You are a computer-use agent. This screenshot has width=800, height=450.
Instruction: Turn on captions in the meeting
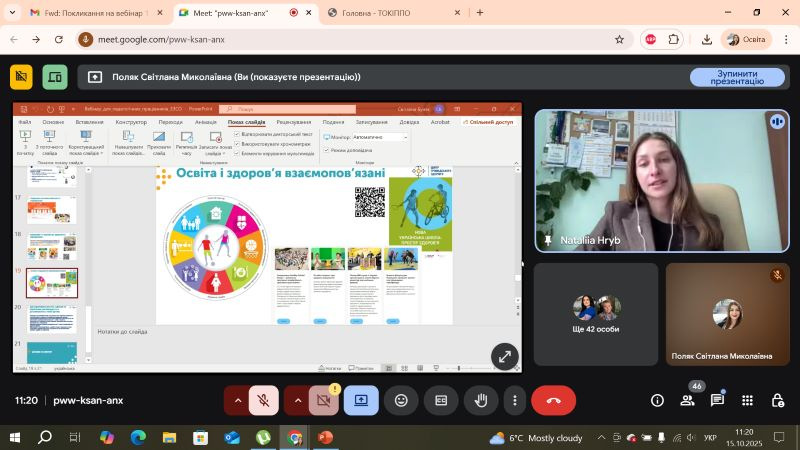441,400
